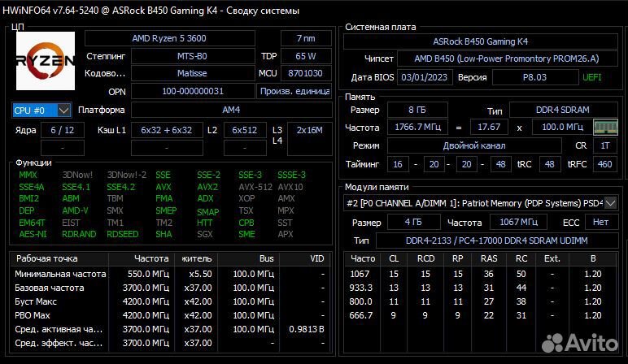Click the ECC value Нет
Image resolution: width=628 pixels, height=364 pixels.
[x=601, y=222]
